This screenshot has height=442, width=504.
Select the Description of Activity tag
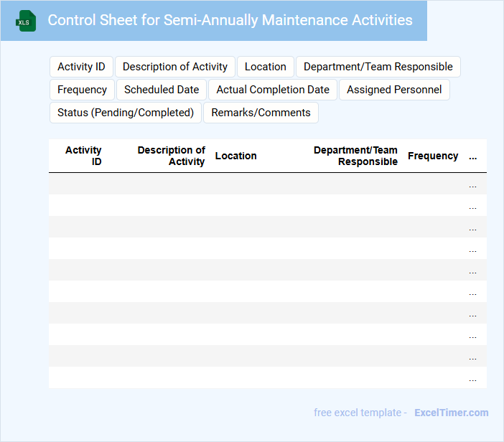[x=175, y=67]
